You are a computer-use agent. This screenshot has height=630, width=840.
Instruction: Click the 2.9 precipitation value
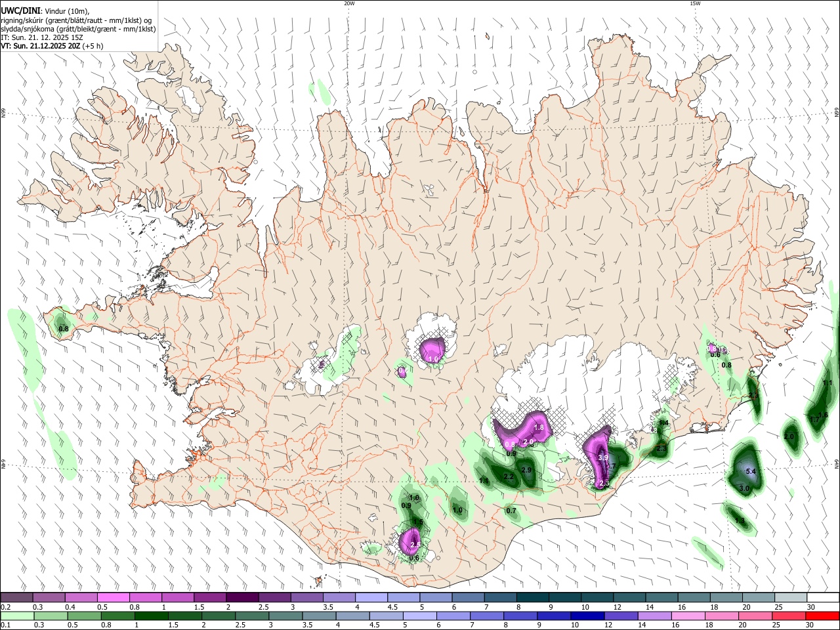coord(526,470)
